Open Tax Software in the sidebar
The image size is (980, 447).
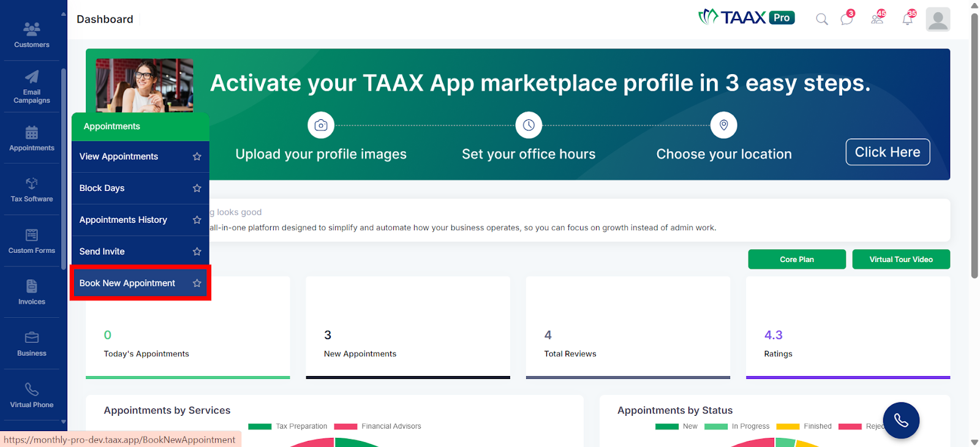[x=32, y=190]
